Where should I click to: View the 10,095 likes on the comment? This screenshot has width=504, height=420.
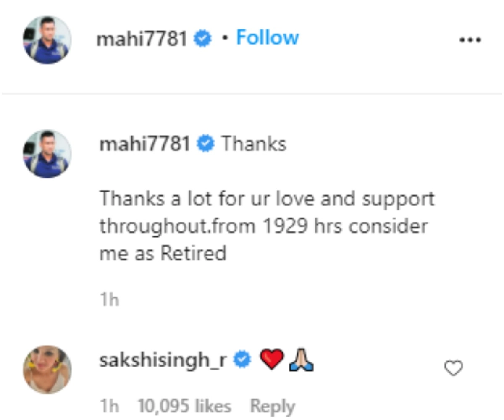(184, 406)
